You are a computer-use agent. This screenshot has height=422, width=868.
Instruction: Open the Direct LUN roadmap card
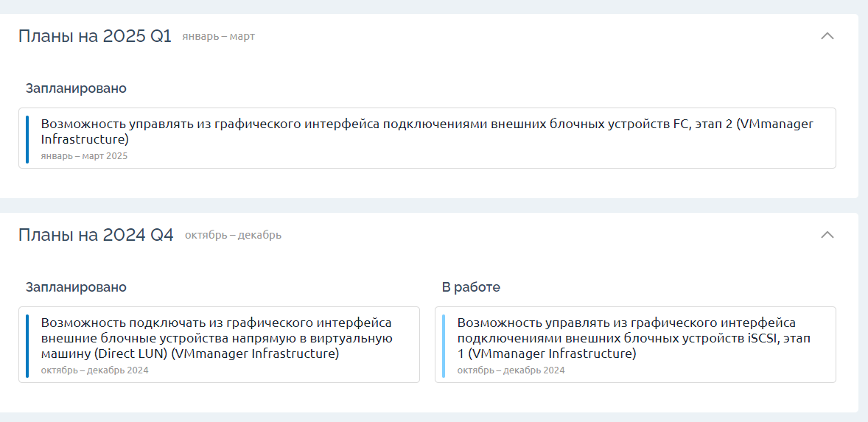(220, 345)
